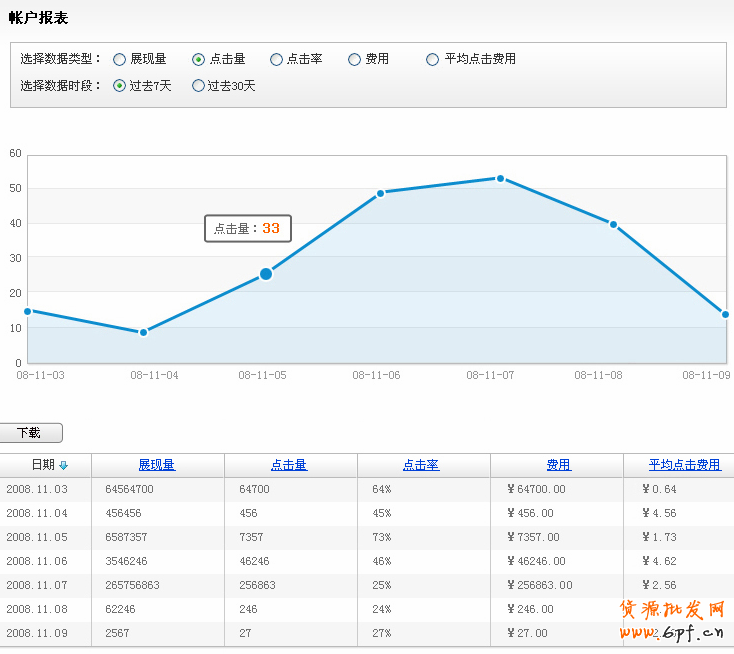
Task: Select the 展现量 radio button
Action: click(120, 60)
